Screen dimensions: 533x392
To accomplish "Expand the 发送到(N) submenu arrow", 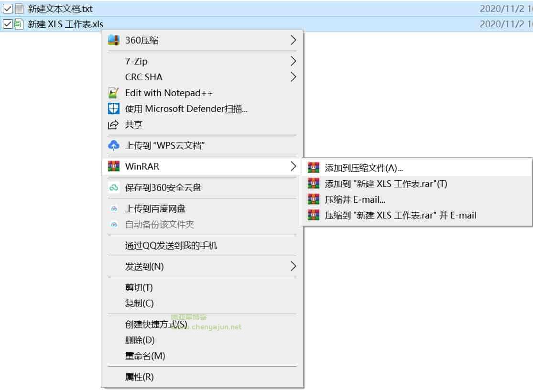I will [x=293, y=266].
